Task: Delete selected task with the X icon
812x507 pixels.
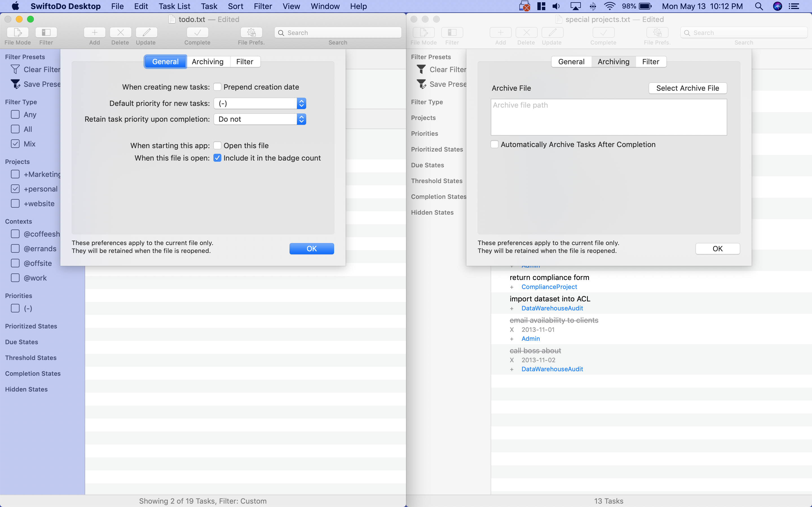Action: 120,32
